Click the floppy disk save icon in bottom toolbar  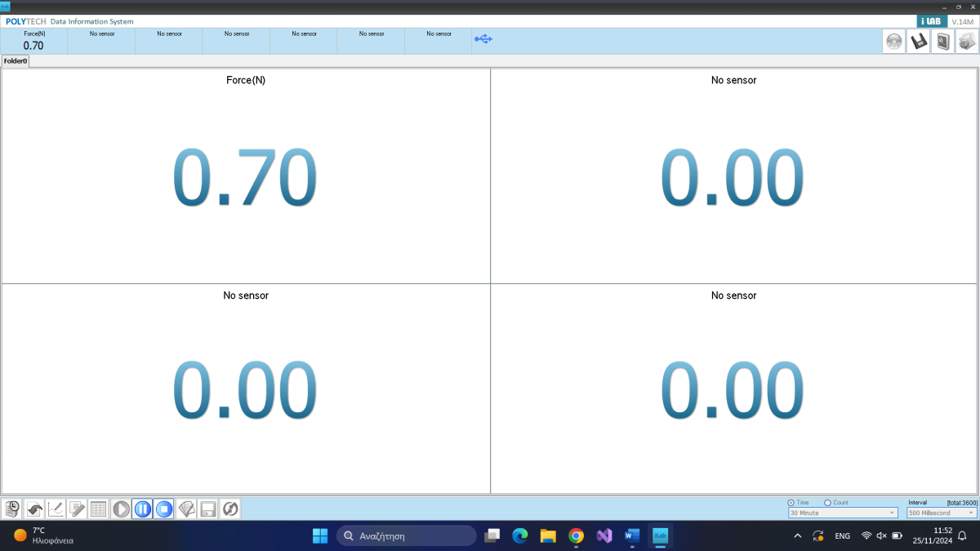coord(208,509)
